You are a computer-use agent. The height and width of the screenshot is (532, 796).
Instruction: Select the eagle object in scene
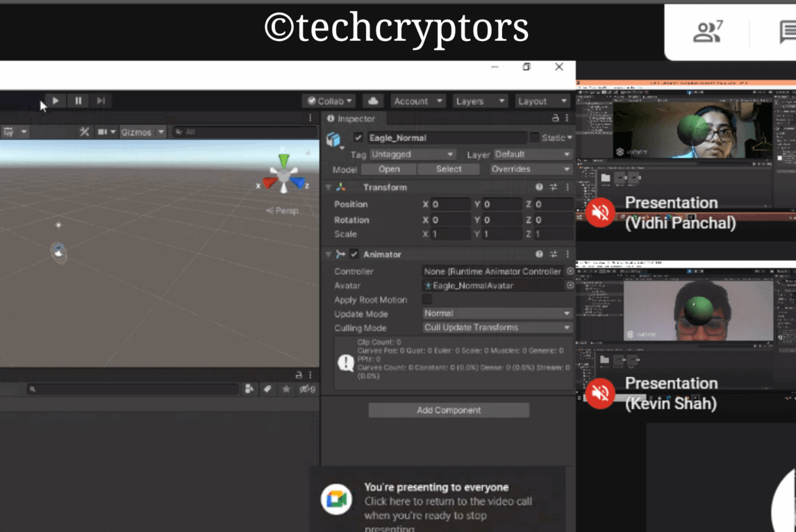pos(58,251)
